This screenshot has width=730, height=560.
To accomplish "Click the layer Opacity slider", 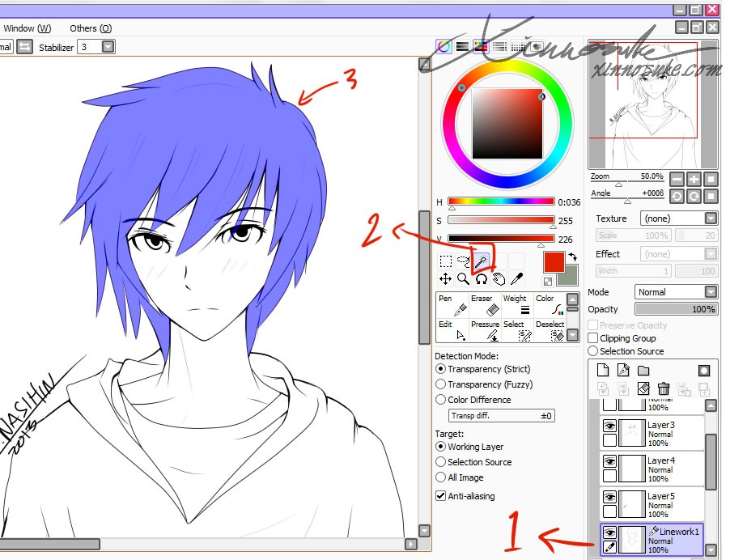I will pyautogui.click(x=676, y=308).
